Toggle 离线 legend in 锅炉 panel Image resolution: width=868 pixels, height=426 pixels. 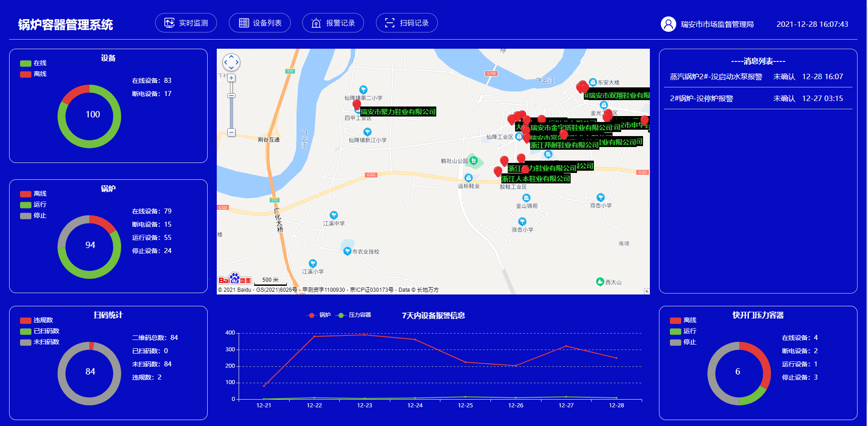coord(33,194)
